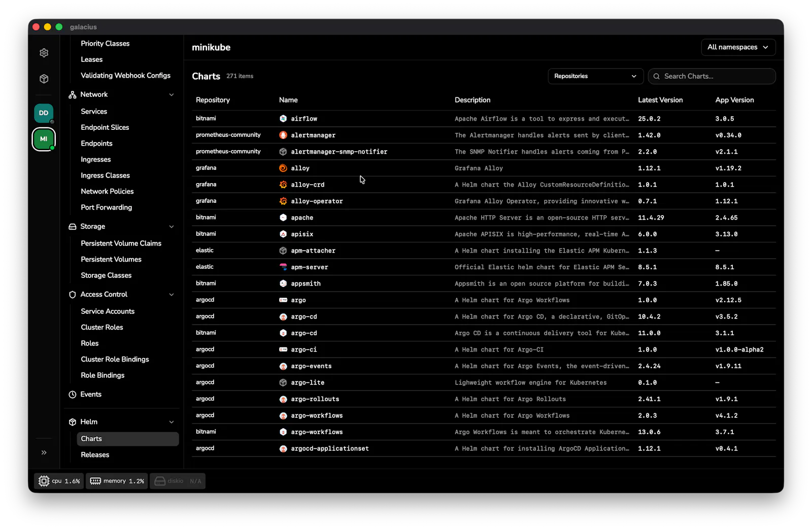The image size is (812, 530).
Task: Open Releases under Helm
Action: pyautogui.click(x=95, y=455)
